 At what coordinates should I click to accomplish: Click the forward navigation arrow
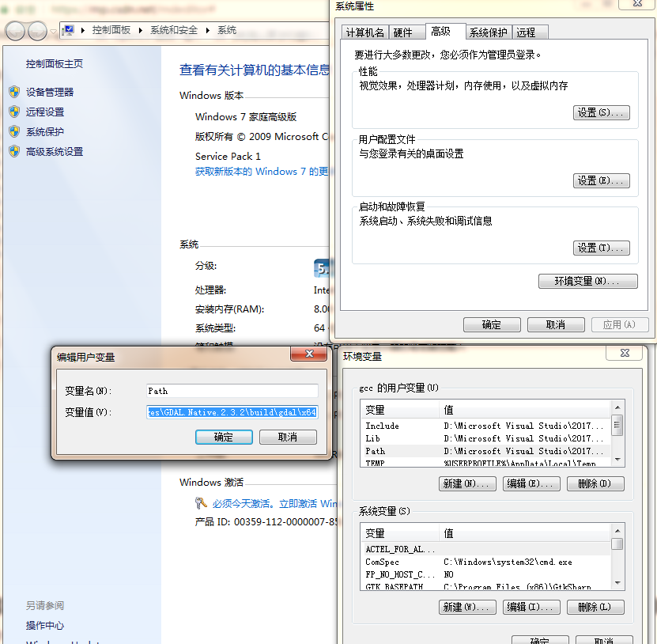point(37,30)
